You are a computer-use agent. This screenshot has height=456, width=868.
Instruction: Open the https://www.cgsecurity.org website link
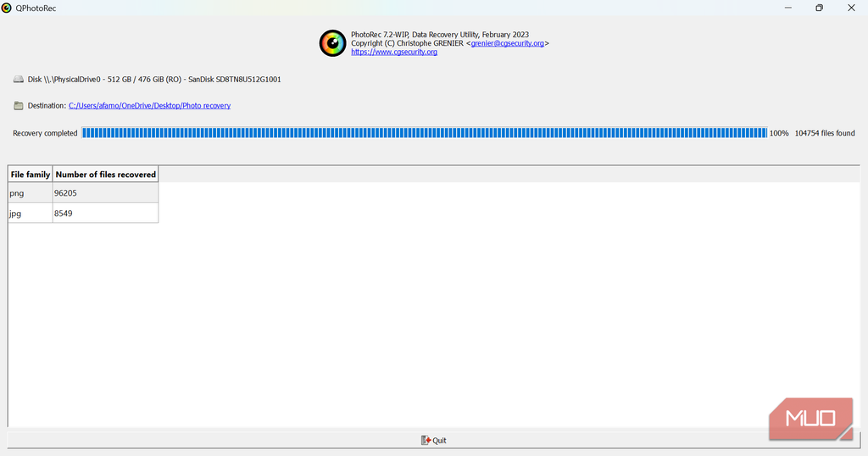click(x=394, y=52)
